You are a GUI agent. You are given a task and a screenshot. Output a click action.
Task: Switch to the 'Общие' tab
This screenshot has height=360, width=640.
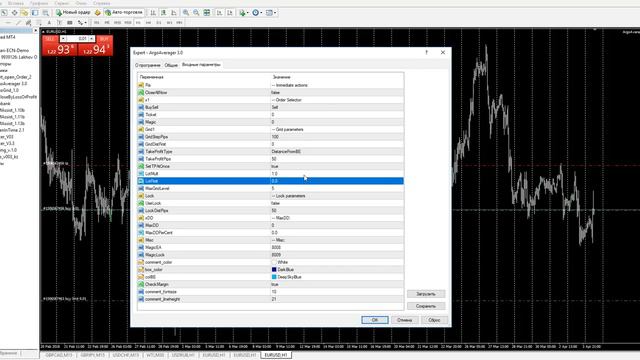(x=171, y=65)
